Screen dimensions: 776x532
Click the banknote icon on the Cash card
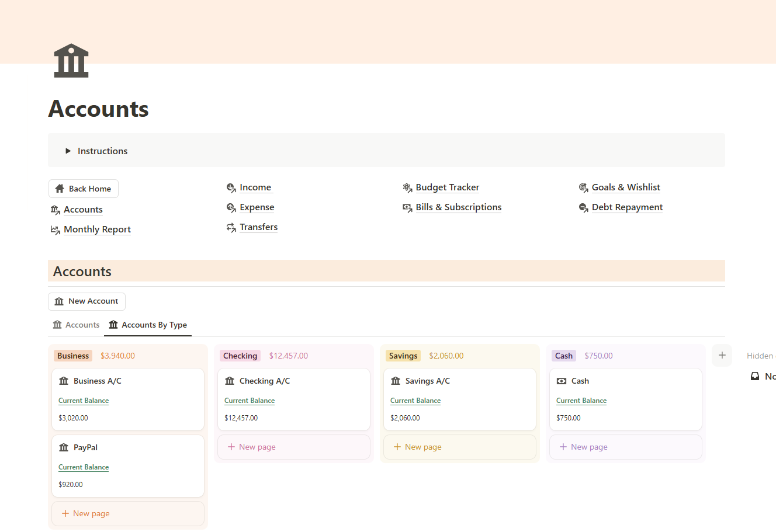[562, 381]
